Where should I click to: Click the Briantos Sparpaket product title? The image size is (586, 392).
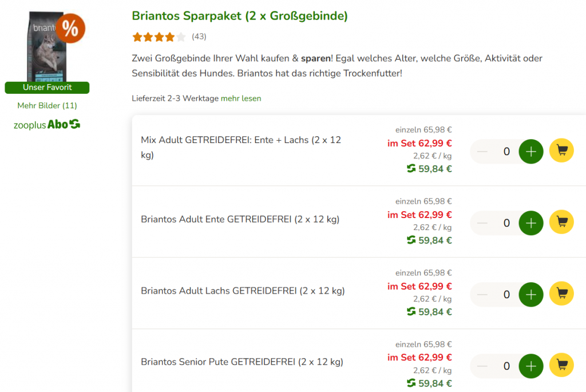(240, 16)
